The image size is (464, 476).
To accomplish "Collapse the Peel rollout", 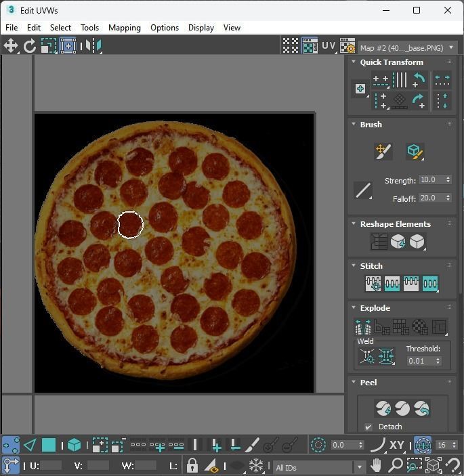I will pos(354,382).
